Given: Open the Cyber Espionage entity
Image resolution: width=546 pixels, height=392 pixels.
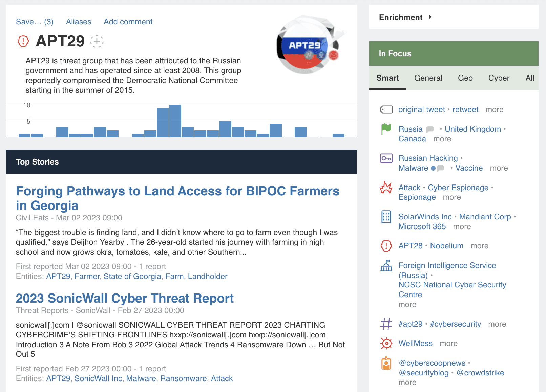Looking at the screenshot, I should point(458,188).
